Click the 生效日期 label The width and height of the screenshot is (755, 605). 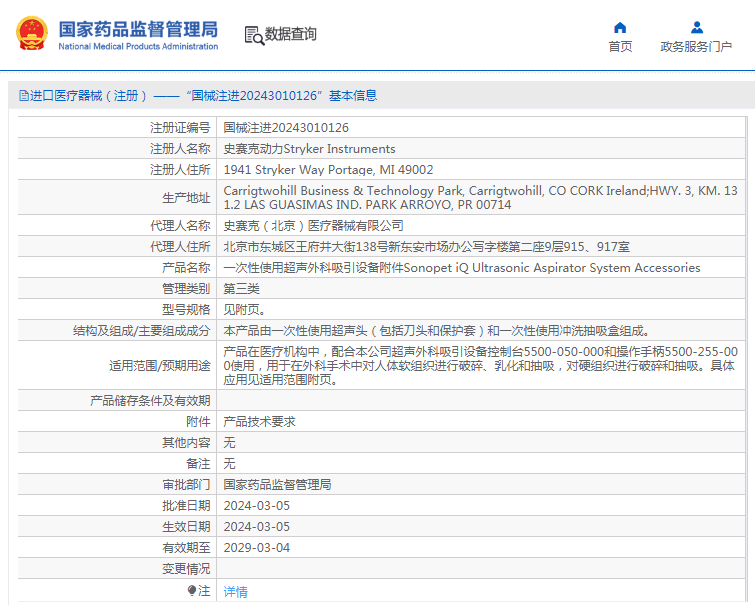[x=186, y=526]
